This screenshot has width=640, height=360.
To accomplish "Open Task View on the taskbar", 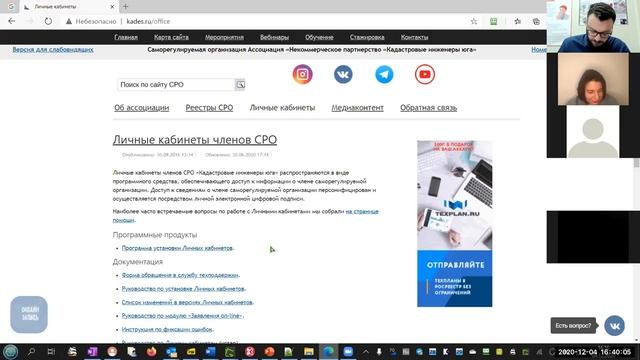I will point(51,351).
